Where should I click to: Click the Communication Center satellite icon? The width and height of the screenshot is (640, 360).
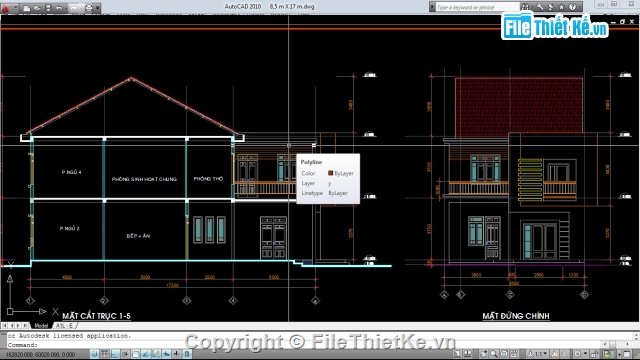[551, 7]
